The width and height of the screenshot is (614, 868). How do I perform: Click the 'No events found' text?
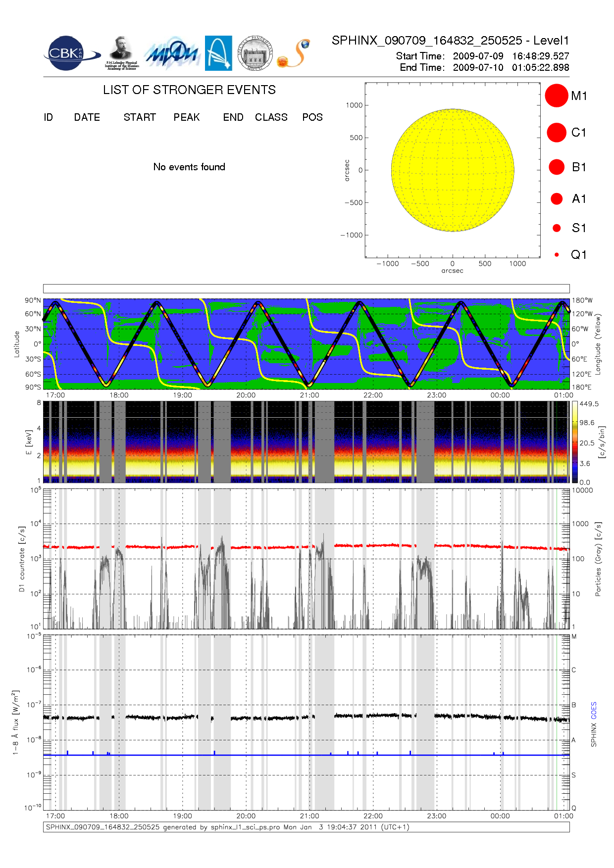click(189, 167)
